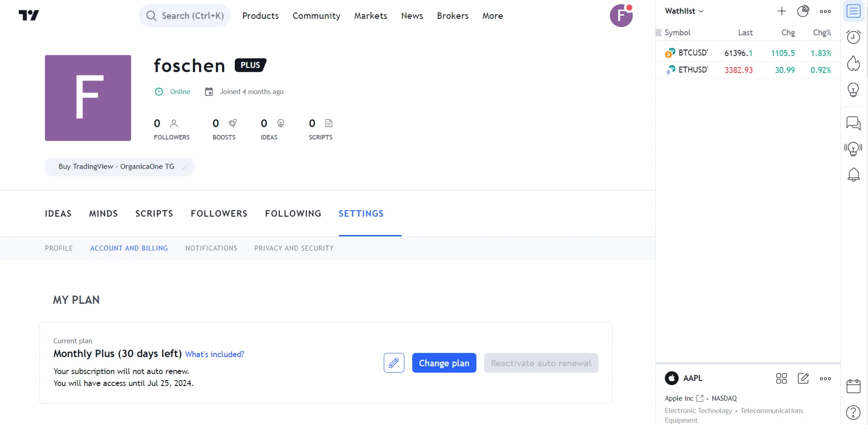Open the Watchlist panel sidebar icon
The width and height of the screenshot is (868, 425).
(853, 11)
